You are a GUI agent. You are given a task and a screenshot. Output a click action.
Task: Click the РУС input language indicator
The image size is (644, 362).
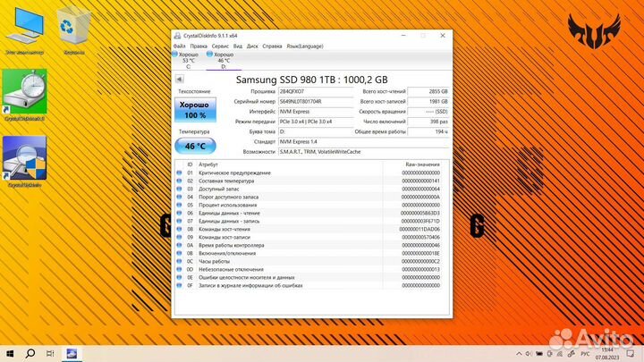pos(585,354)
